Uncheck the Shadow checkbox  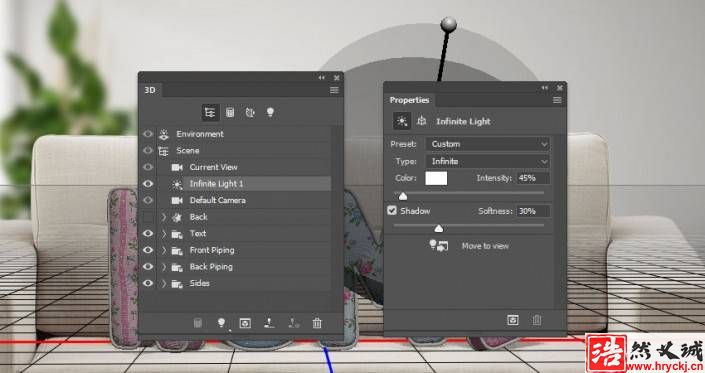coord(392,210)
